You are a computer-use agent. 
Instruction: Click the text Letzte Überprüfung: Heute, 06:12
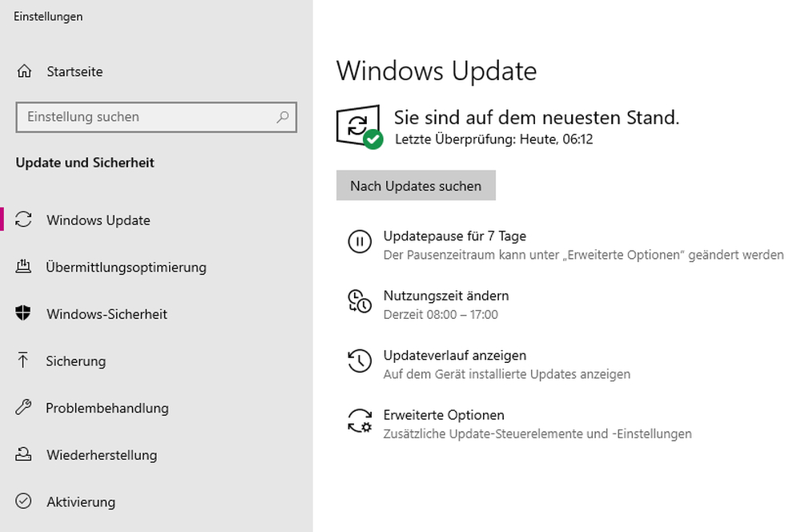point(494,139)
